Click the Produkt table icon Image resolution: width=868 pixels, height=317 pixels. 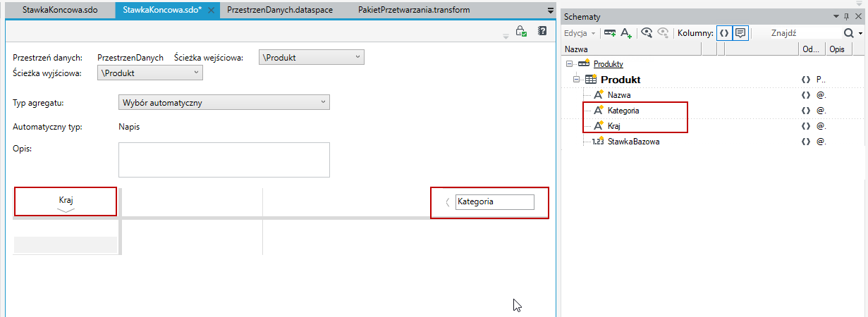click(x=591, y=80)
